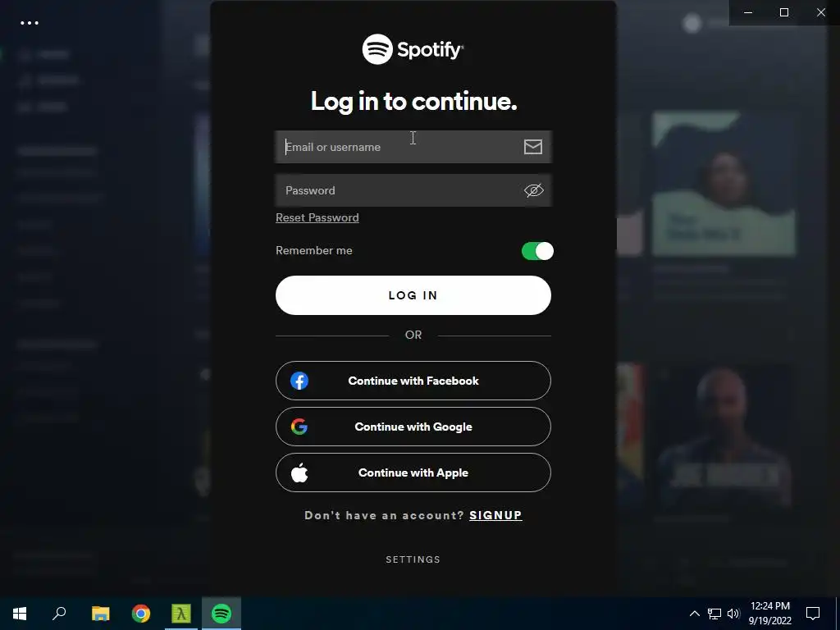Launch File Explorer from taskbar

pos(100,614)
